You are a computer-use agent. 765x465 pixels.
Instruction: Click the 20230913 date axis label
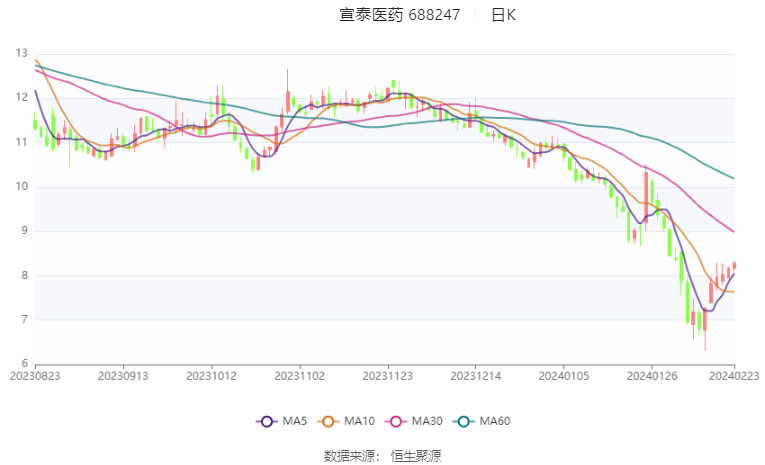[123, 376]
